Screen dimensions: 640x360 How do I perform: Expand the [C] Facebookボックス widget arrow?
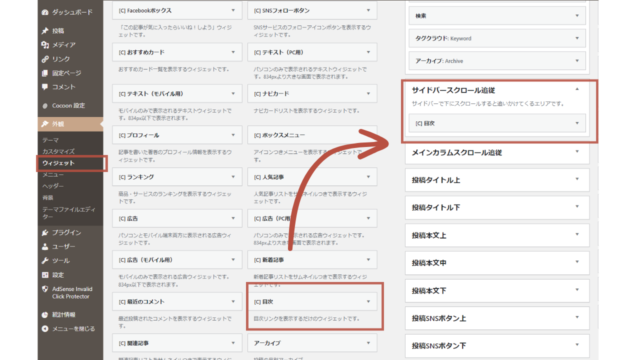pos(233,11)
